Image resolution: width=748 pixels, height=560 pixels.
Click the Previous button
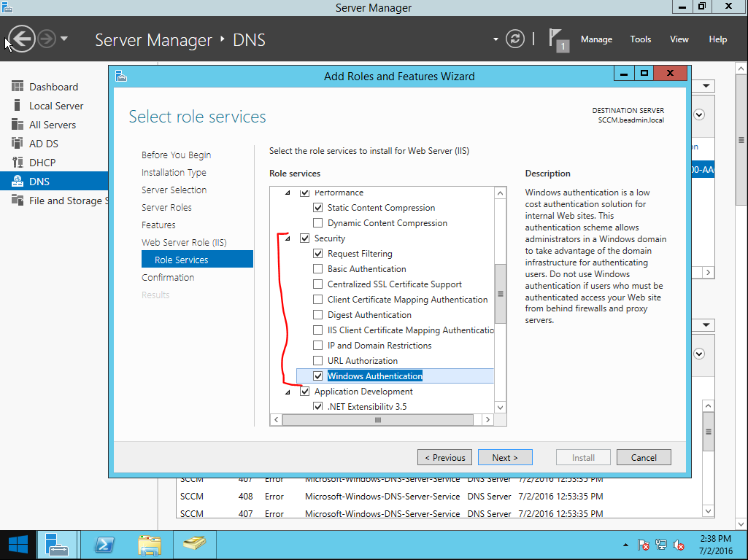click(x=444, y=457)
